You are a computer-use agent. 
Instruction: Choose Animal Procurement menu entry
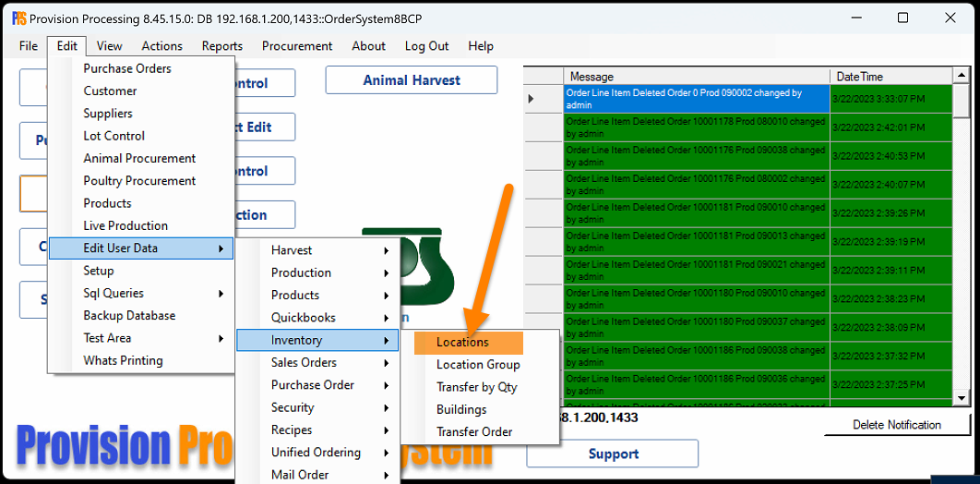[141, 158]
